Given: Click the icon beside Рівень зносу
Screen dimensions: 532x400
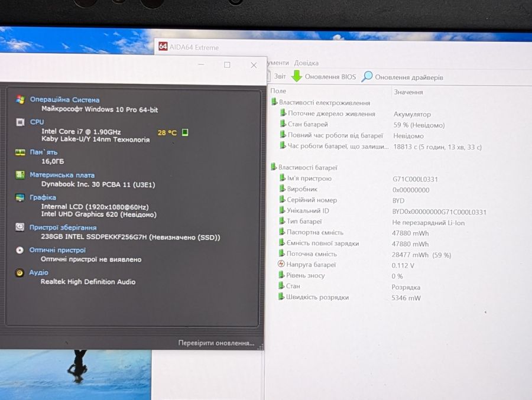Looking at the screenshot, I should tap(281, 275).
